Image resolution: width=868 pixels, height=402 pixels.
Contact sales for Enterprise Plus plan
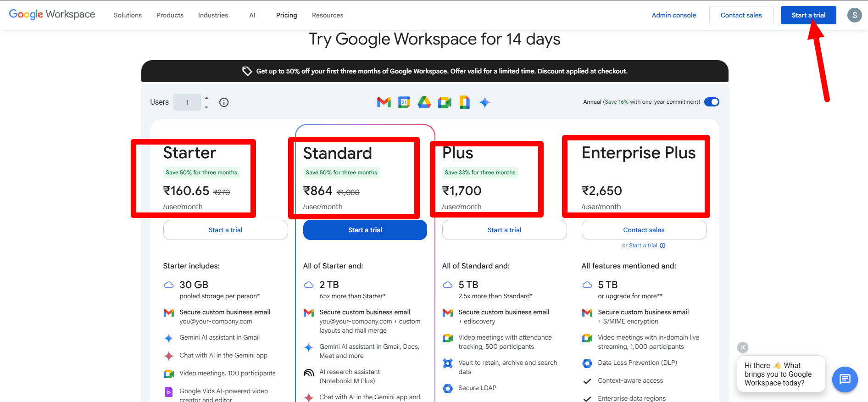[644, 230]
